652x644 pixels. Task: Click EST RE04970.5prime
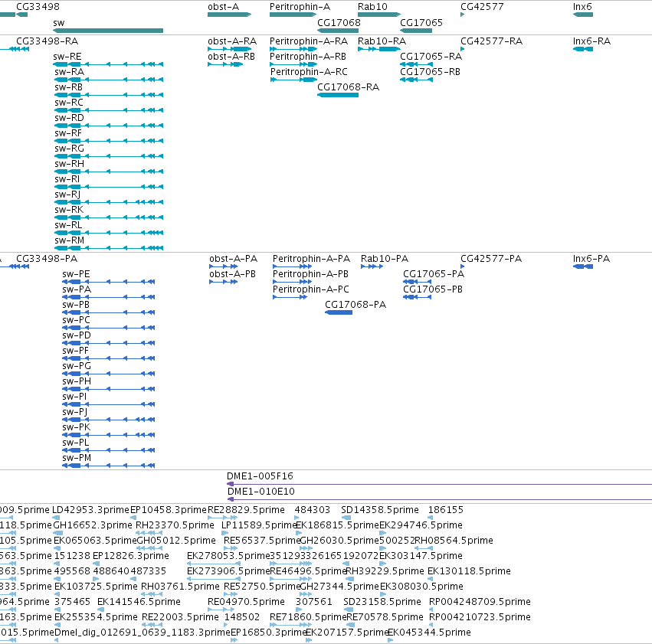(x=222, y=610)
